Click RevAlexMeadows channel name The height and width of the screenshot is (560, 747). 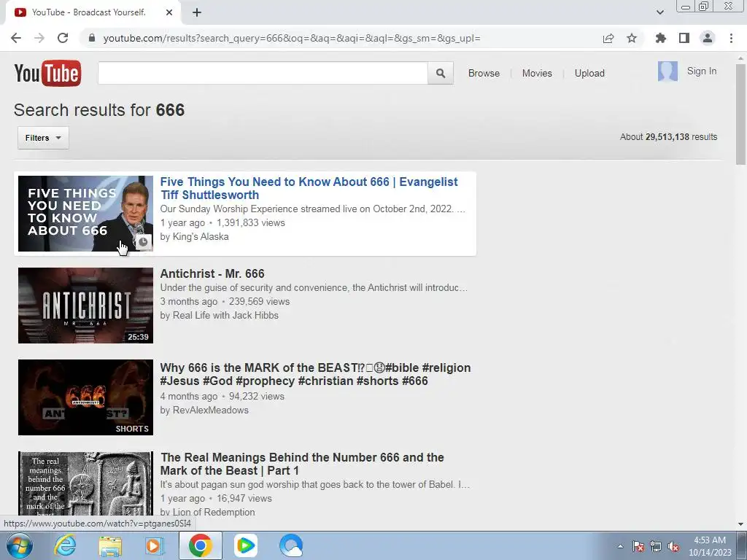tap(211, 410)
